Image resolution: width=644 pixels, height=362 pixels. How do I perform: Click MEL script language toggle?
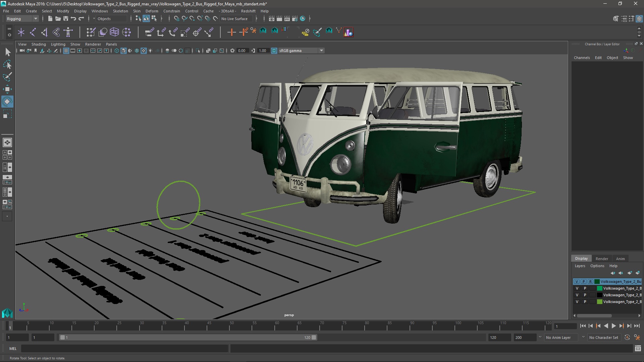click(x=13, y=349)
